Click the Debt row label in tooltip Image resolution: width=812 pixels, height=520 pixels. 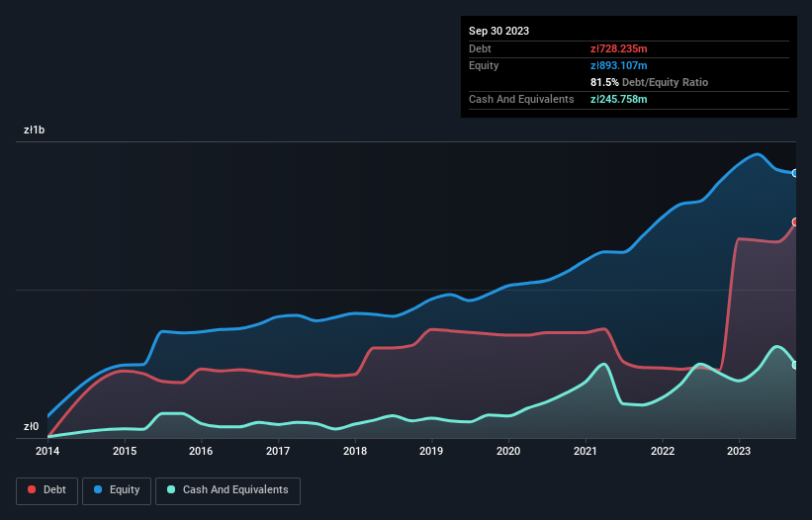pyautogui.click(x=480, y=48)
